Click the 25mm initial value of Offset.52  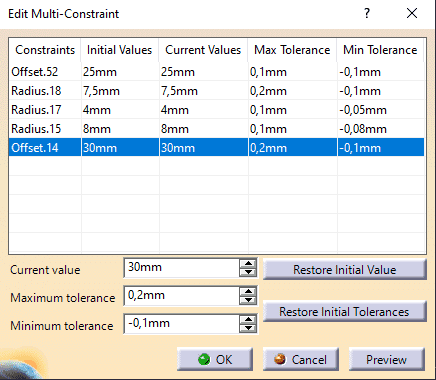coord(100,72)
